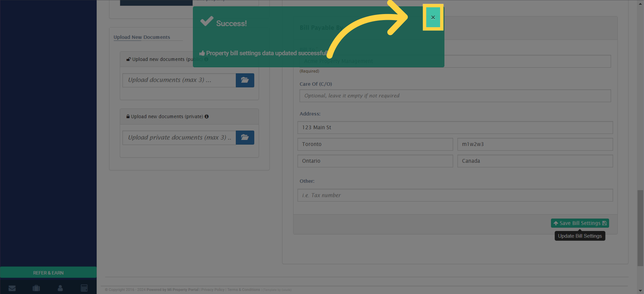Open the Terms & Conditions link

click(244, 290)
